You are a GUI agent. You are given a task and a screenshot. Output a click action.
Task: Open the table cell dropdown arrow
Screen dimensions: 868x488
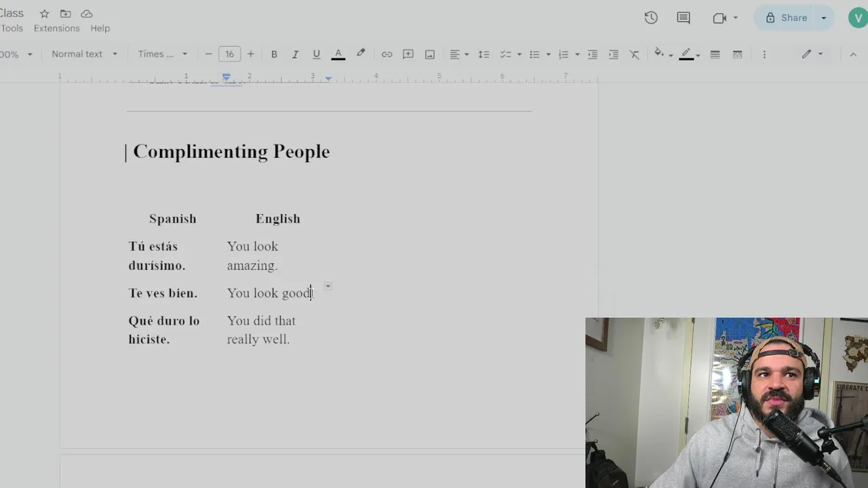328,287
